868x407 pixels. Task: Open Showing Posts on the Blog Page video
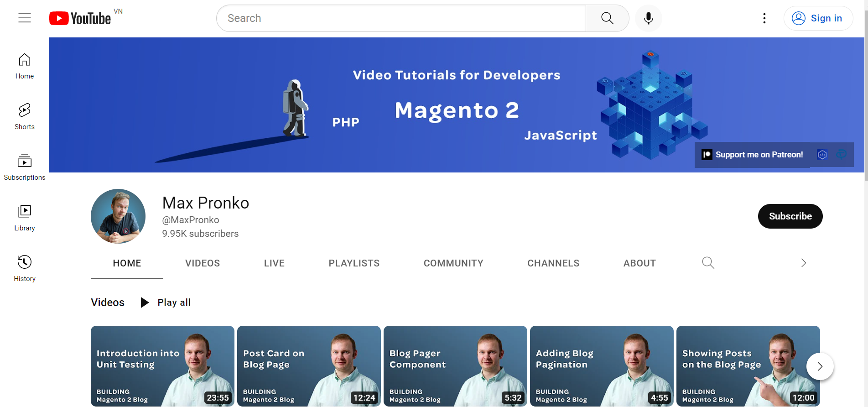(x=748, y=366)
